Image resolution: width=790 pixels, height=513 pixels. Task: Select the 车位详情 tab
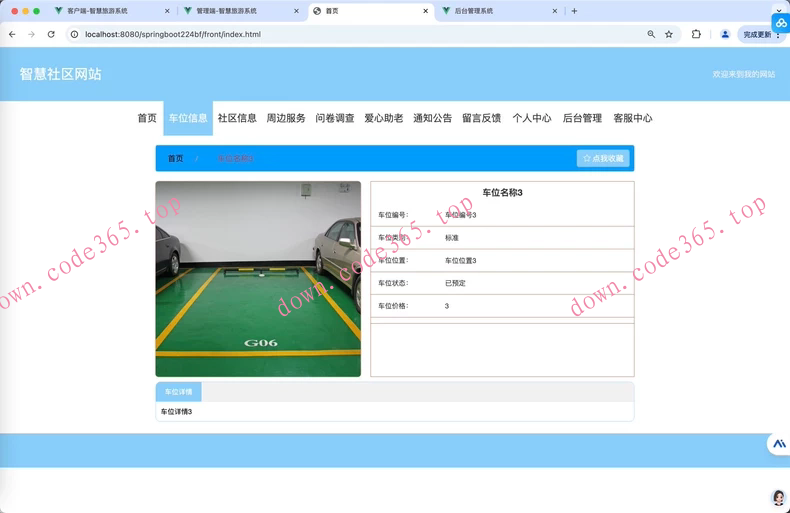[x=178, y=392]
